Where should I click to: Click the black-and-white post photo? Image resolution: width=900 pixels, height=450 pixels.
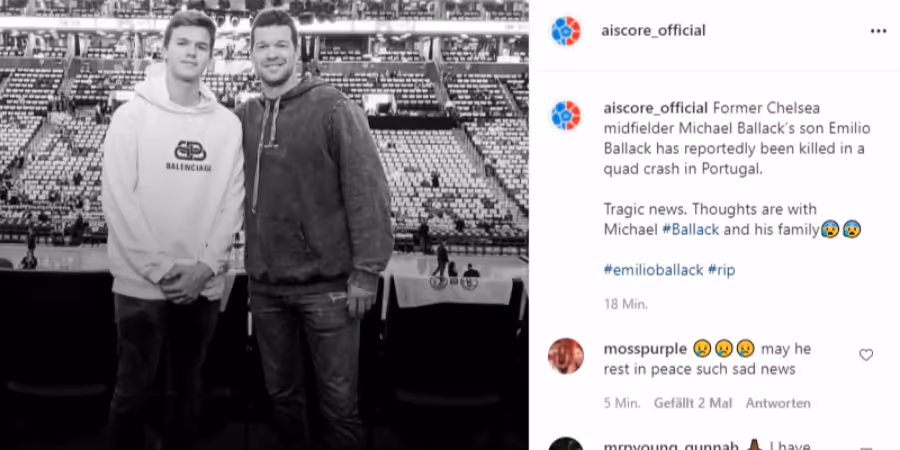click(x=264, y=225)
